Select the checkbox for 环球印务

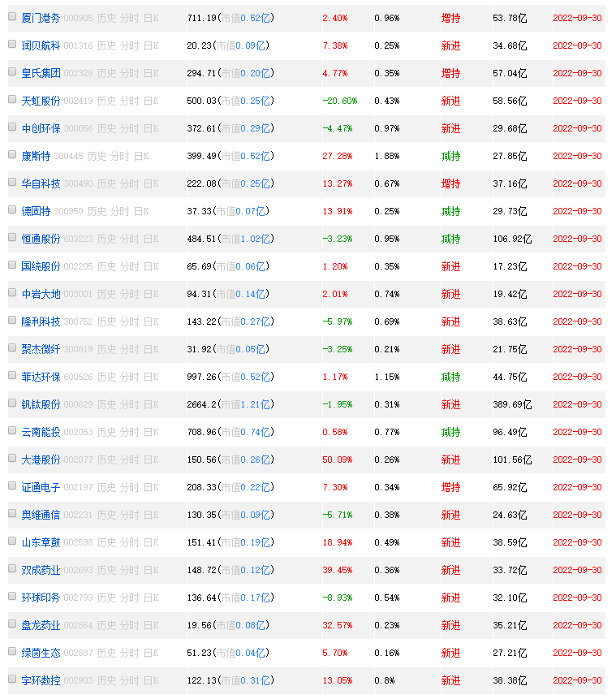click(12, 596)
